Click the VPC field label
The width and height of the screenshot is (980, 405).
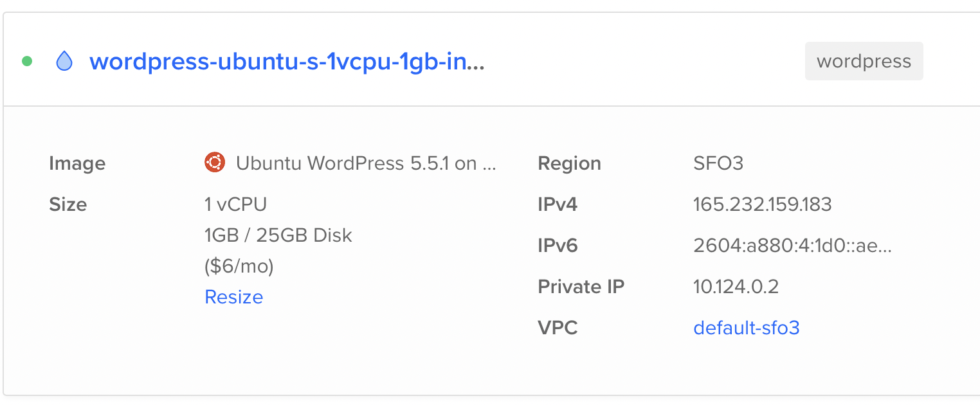(557, 328)
